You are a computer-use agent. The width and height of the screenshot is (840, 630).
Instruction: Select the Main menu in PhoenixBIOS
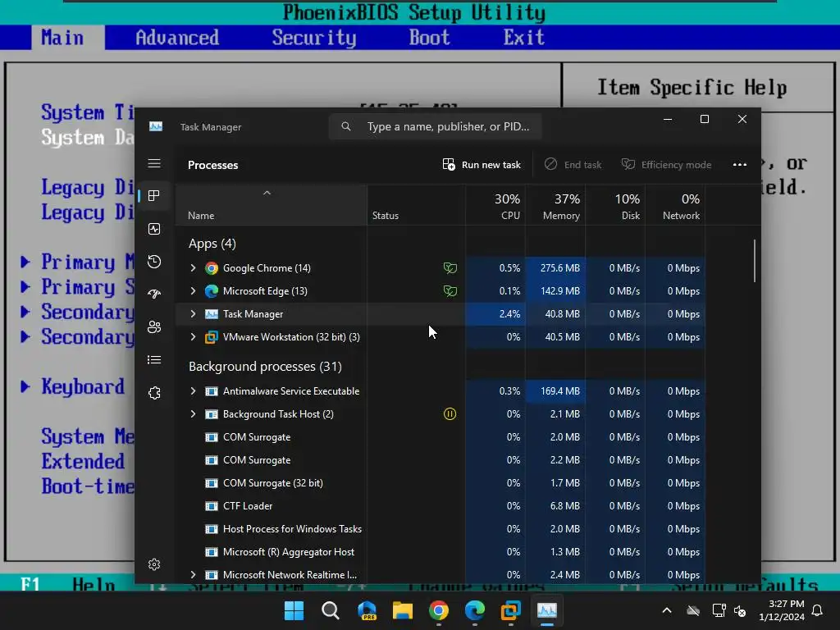[62, 38]
